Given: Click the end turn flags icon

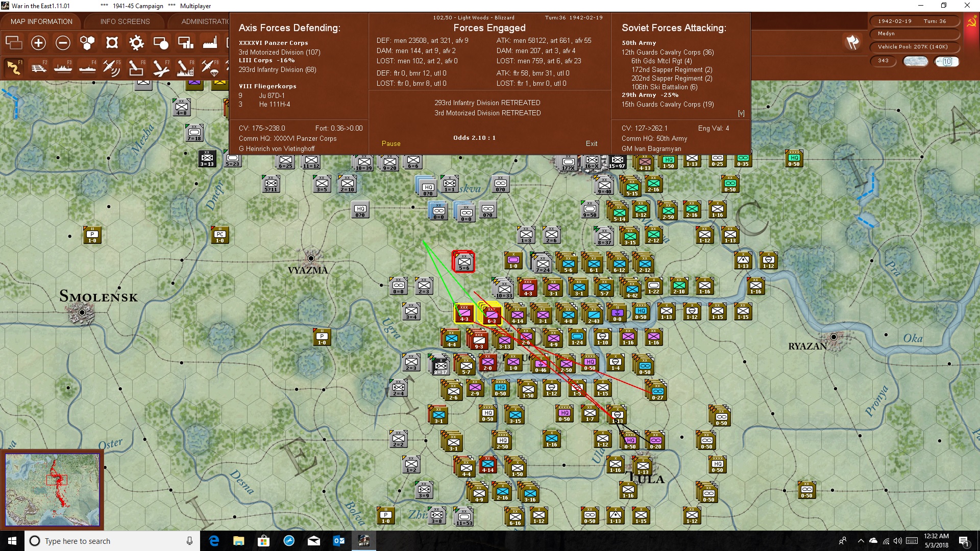Looking at the screenshot, I should tap(852, 42).
